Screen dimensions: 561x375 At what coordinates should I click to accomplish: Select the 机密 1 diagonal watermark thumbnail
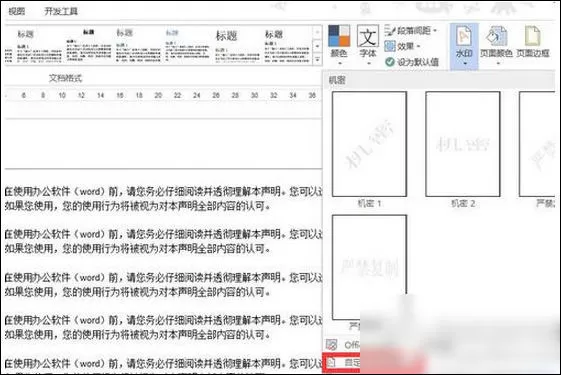tap(369, 144)
